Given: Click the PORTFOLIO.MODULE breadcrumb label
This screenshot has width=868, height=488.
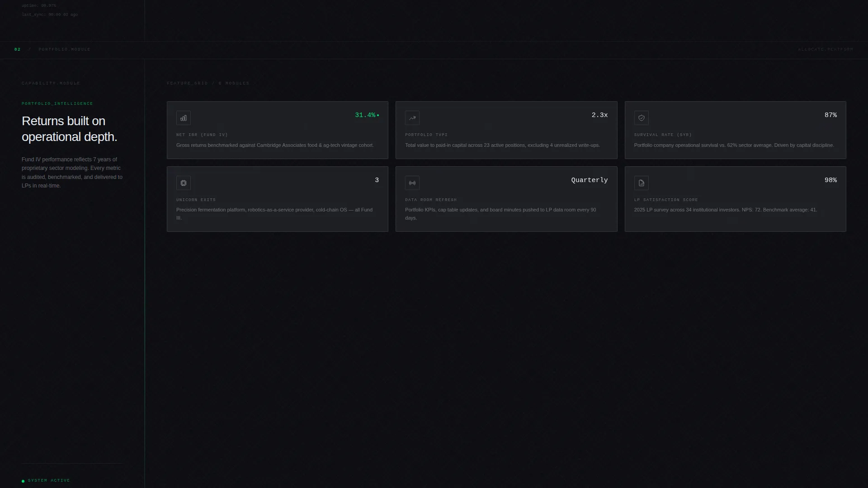Looking at the screenshot, I should pos(65,49).
